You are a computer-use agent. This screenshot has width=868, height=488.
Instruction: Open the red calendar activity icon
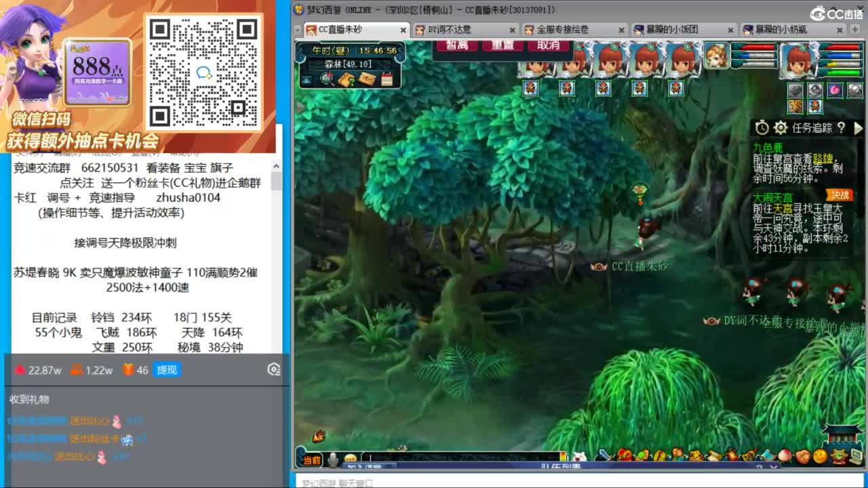pyautogui.click(x=387, y=79)
